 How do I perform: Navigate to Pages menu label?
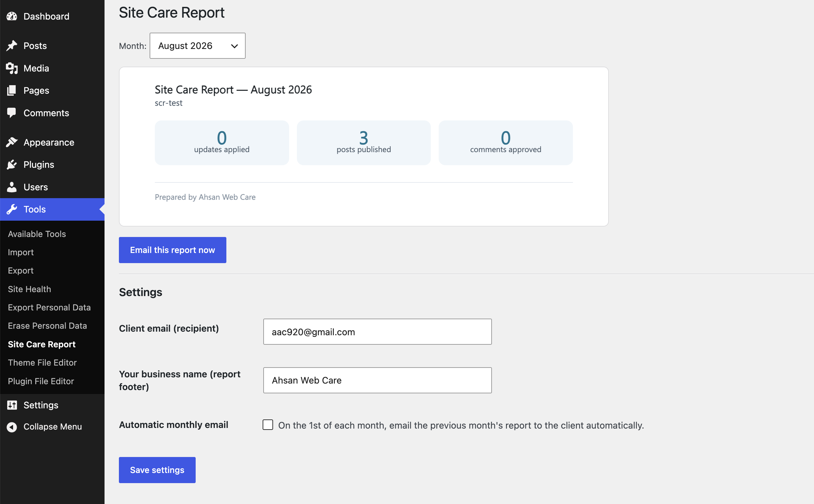tap(36, 90)
